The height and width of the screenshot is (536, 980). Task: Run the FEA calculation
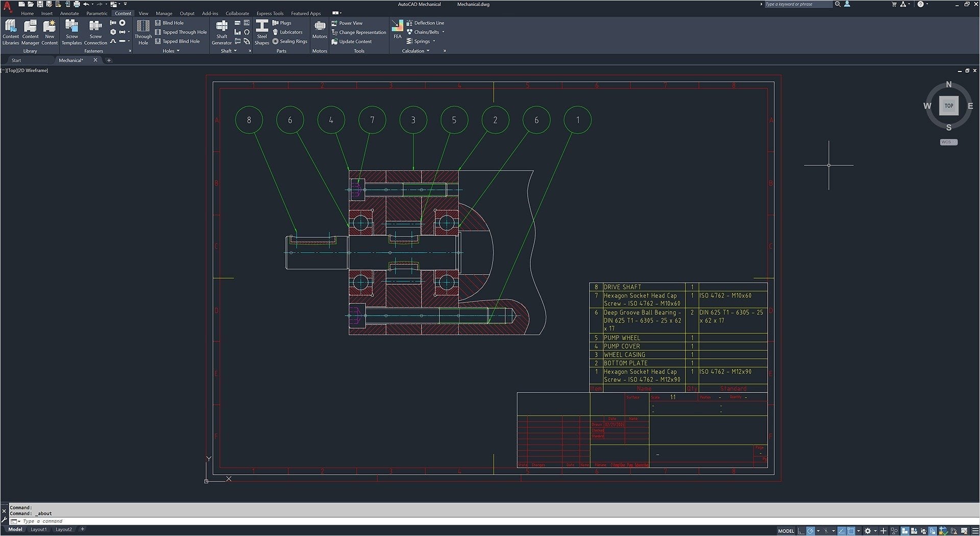[397, 29]
